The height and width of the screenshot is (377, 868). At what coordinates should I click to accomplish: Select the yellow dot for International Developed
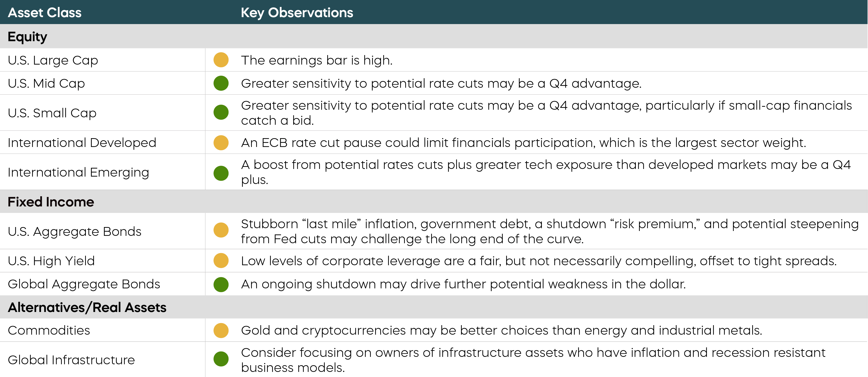[x=221, y=143]
